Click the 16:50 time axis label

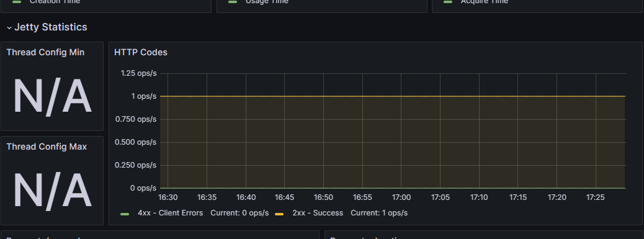pos(323,197)
